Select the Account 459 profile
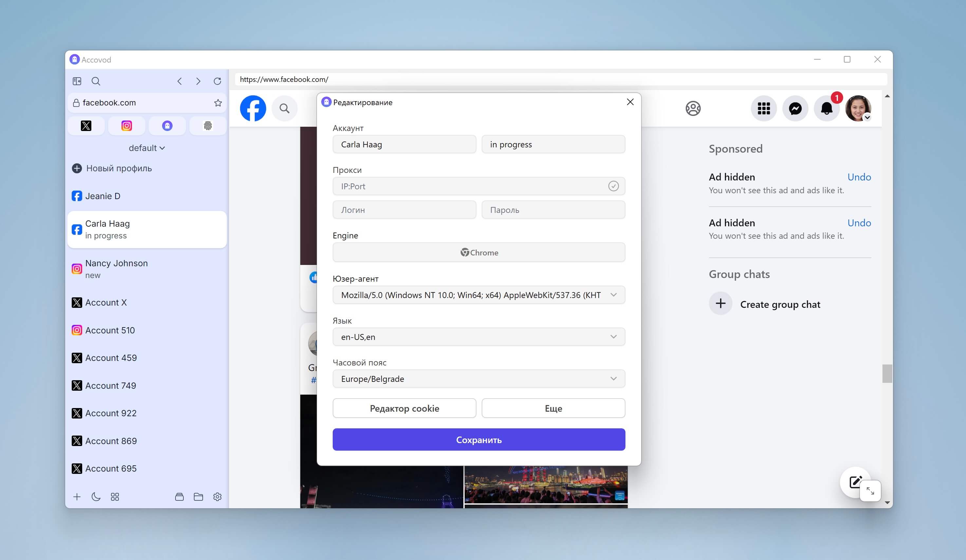966x560 pixels. pos(111,358)
